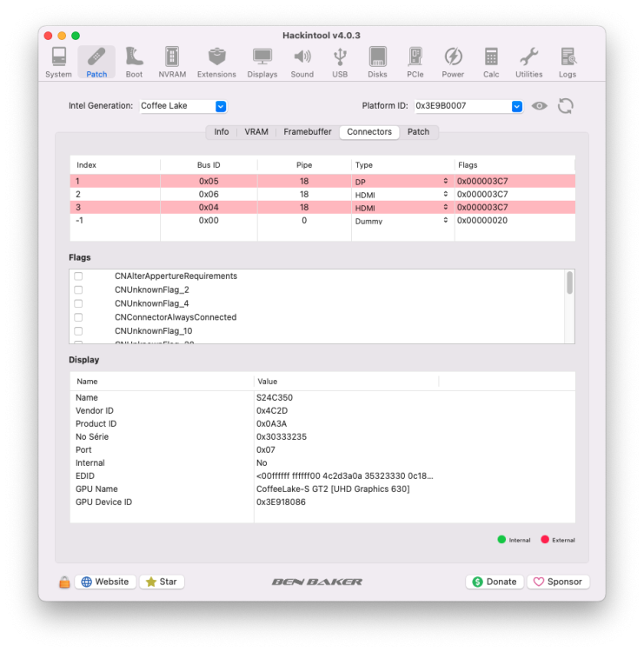This screenshot has height=652, width=644.
Task: Open the Power section
Action: point(453,63)
